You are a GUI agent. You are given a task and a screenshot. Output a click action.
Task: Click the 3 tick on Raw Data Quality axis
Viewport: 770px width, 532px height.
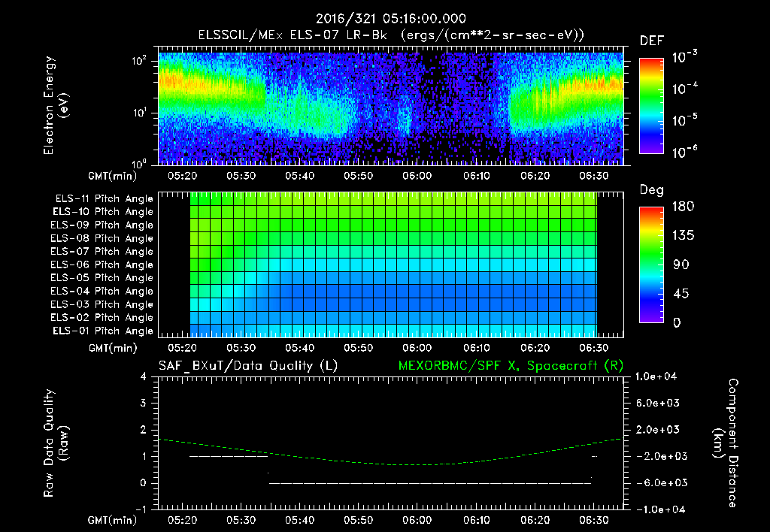click(x=144, y=404)
